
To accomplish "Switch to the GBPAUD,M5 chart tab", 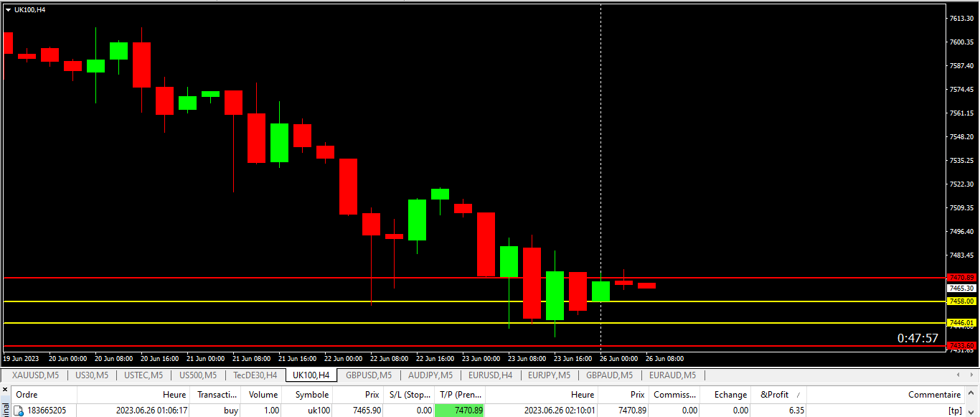I will click(x=610, y=375).
